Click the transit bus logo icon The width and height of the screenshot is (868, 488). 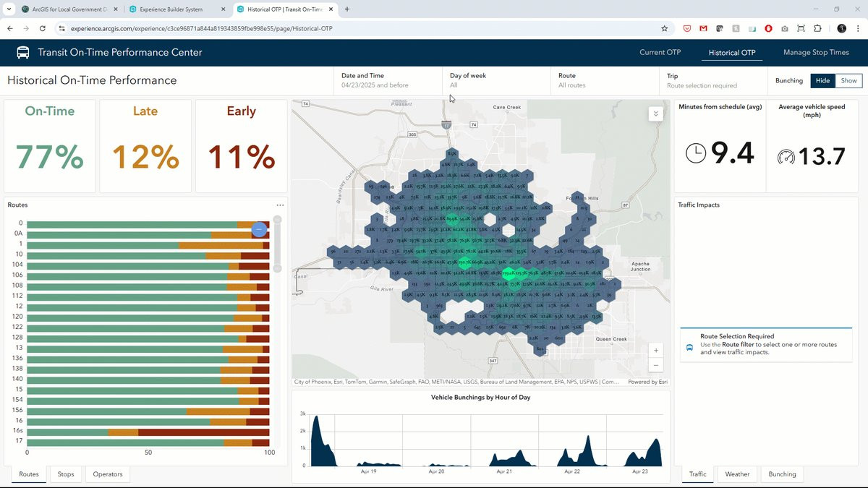coord(23,53)
